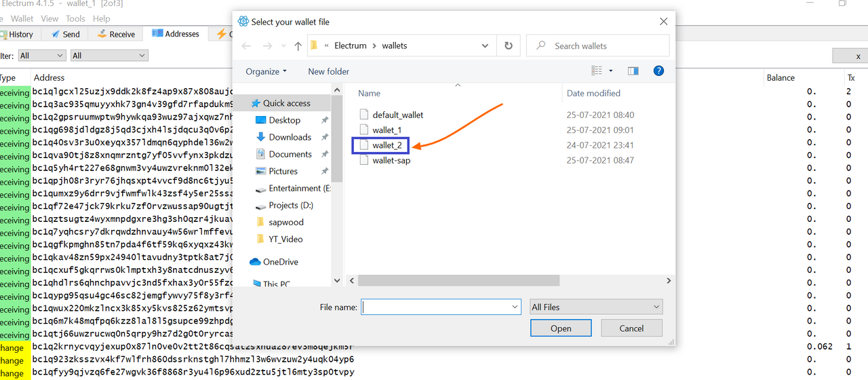Switch to the Receive tab in Electrum
868x380 pixels.
pos(116,34)
